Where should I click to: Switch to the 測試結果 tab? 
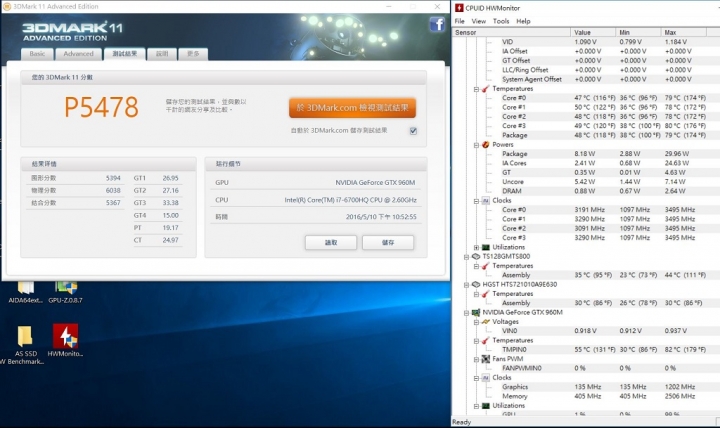point(124,54)
